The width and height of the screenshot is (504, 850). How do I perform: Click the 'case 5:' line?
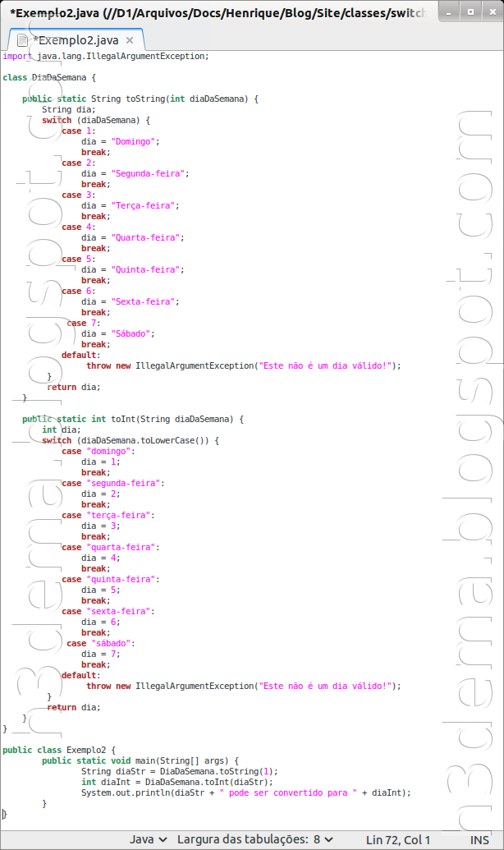point(79,260)
